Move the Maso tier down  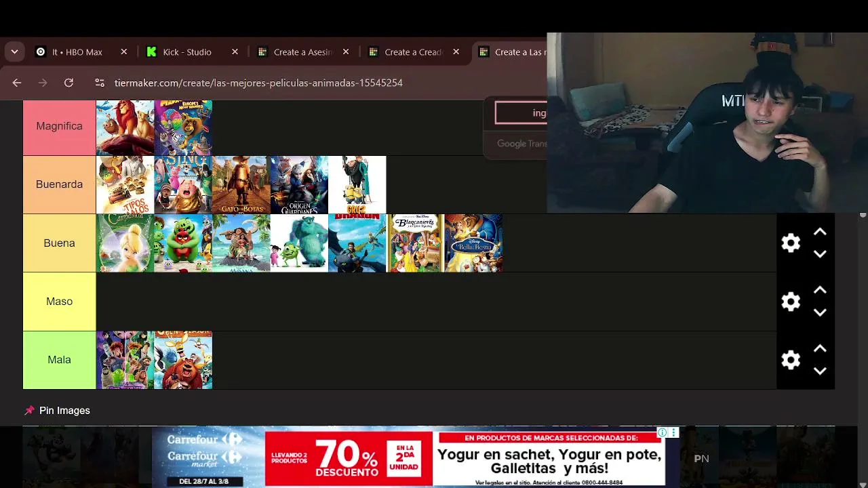820,312
